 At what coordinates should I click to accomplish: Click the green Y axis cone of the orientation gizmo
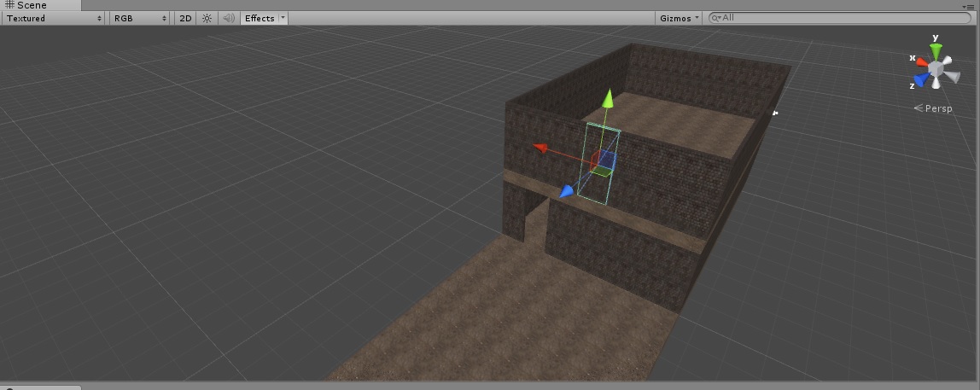click(936, 51)
